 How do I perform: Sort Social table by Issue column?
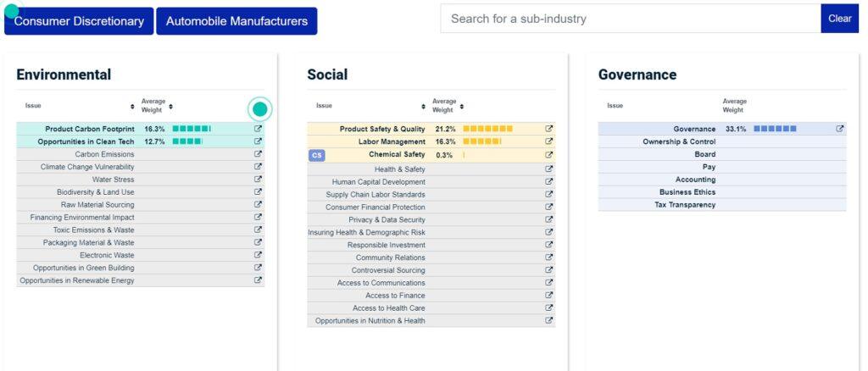point(423,107)
